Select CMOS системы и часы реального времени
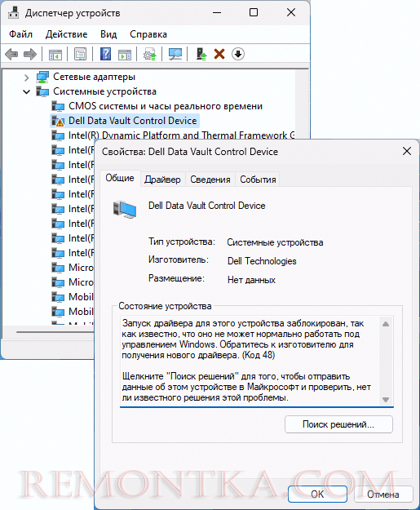420x510 pixels. pos(166,106)
